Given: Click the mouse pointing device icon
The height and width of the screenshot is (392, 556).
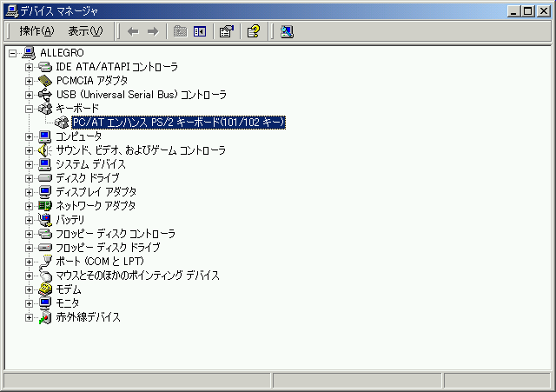Looking at the screenshot, I should click(45, 276).
